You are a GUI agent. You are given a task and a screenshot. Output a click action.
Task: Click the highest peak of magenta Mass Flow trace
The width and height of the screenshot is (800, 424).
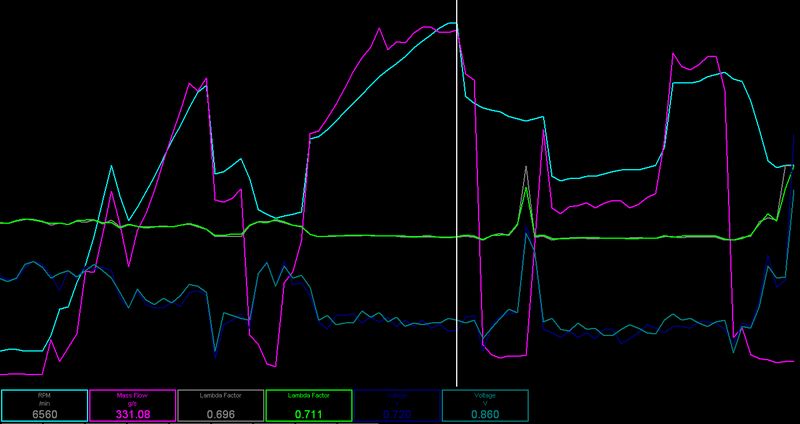click(x=382, y=28)
